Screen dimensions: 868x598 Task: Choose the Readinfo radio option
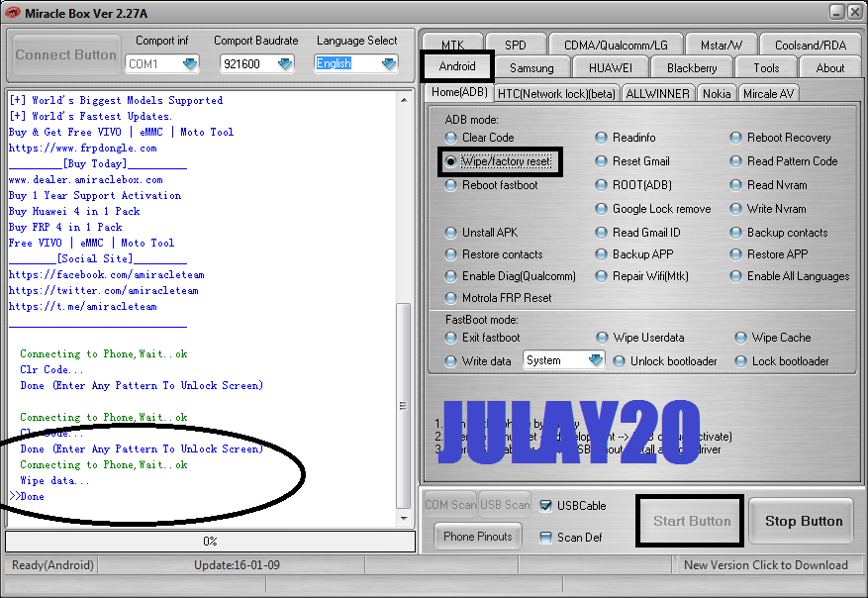pos(601,138)
